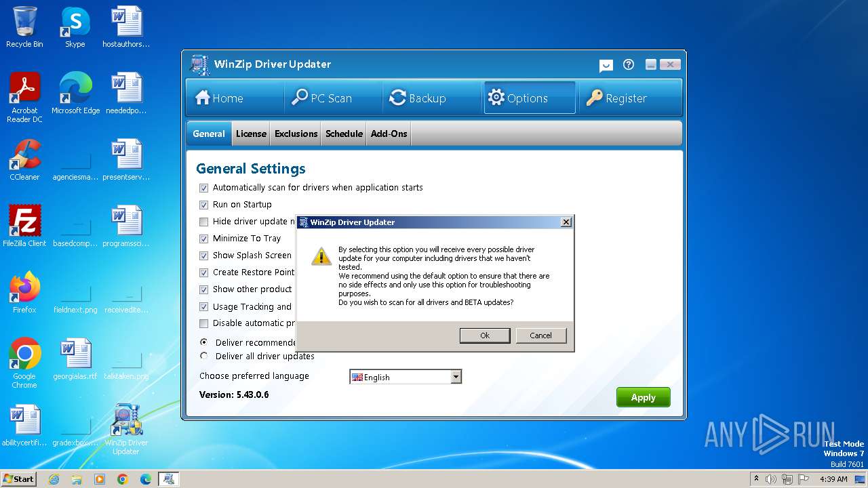Screen dimensions: 868x488
Task: Click the green Apply button
Action: (643, 397)
